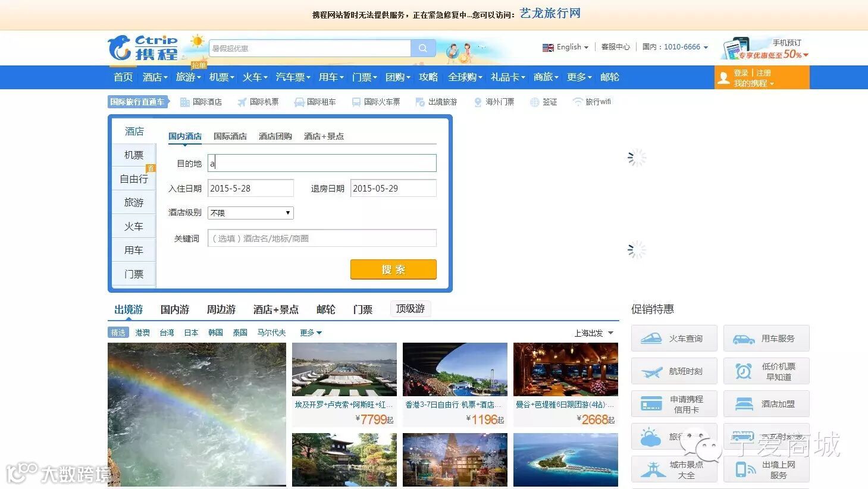
Task: Open the large rainbow waterfall image
Action: 197,415
